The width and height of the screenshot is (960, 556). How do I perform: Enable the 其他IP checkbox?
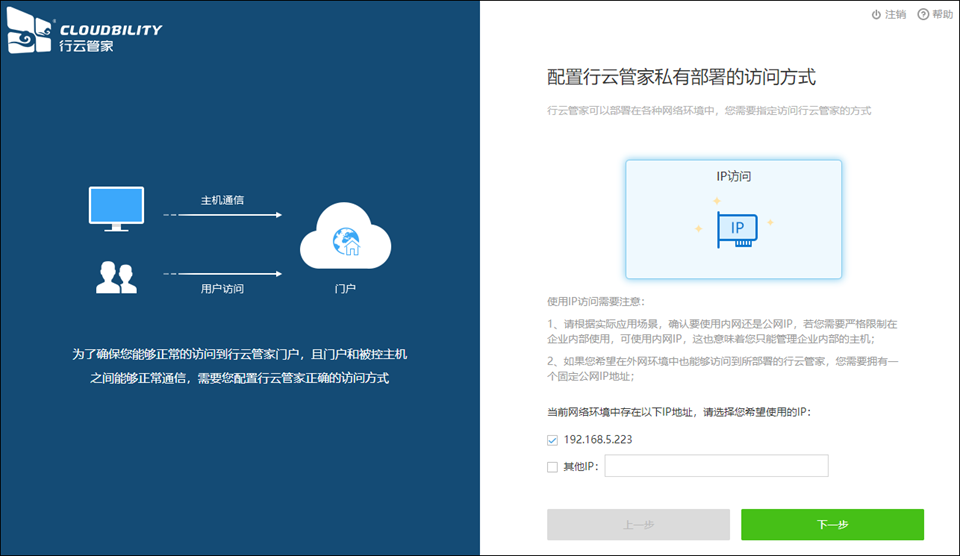click(553, 467)
